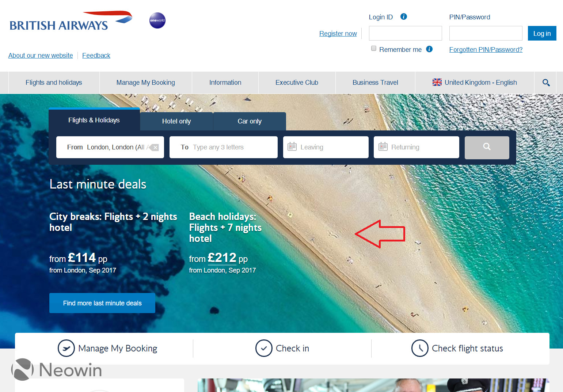Click the grey flight search button

(487, 148)
